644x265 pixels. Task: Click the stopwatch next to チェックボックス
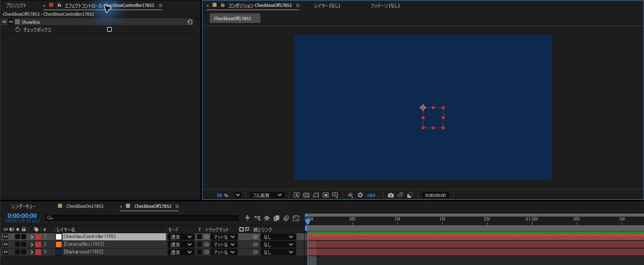[18, 30]
